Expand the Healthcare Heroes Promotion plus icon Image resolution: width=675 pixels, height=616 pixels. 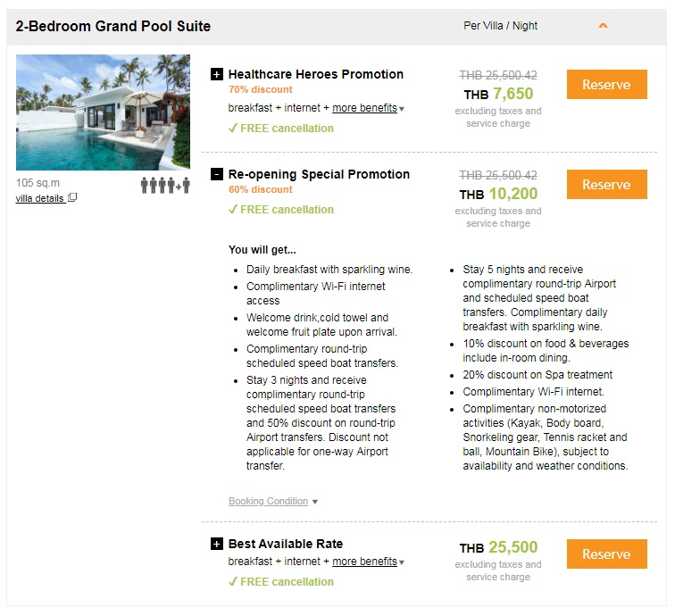point(217,75)
